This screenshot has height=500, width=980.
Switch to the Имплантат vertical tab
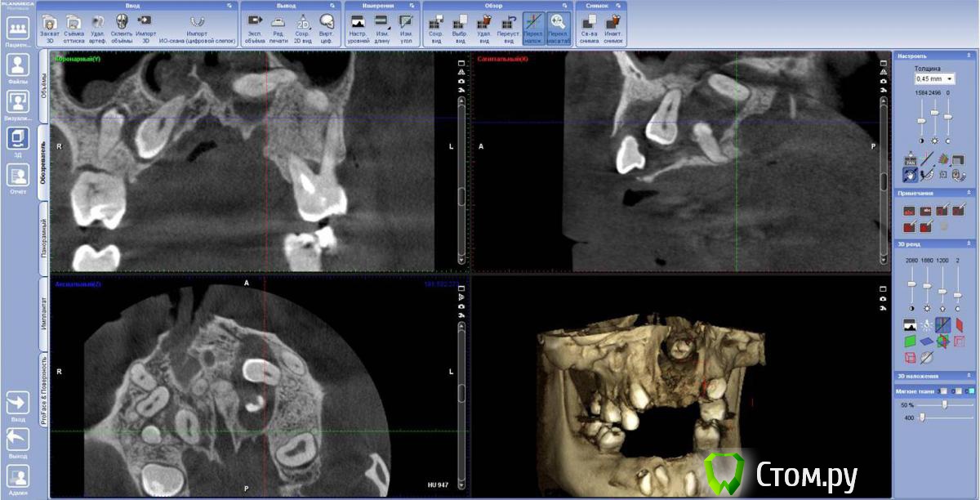(43, 316)
